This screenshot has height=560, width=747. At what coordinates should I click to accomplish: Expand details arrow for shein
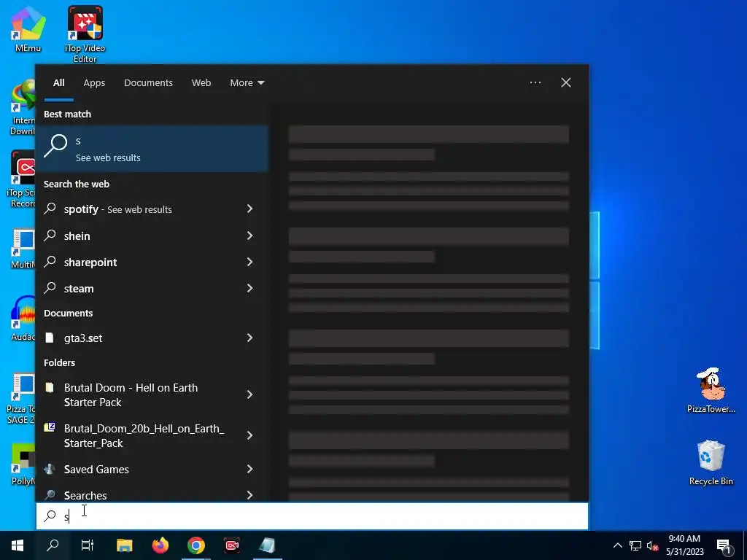[249, 236]
